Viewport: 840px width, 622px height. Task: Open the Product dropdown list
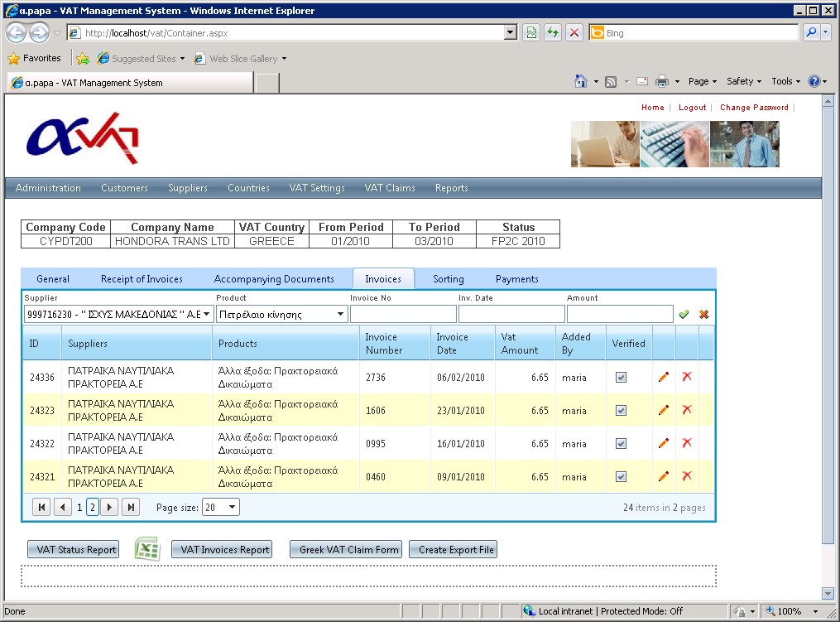pos(340,314)
